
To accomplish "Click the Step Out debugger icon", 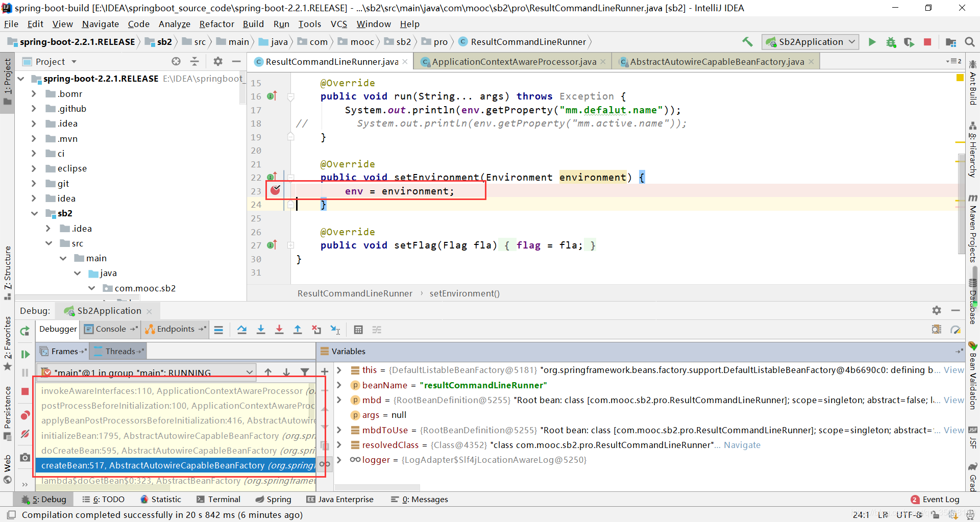I will coord(298,330).
